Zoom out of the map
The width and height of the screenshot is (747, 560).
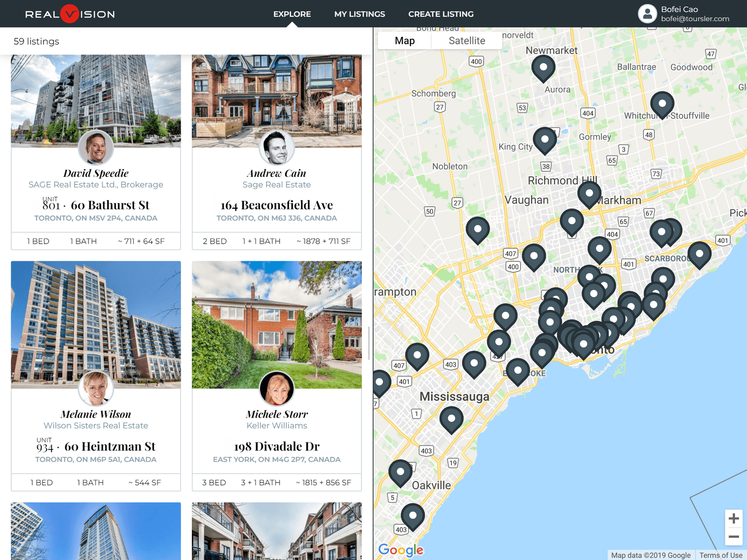[733, 537]
